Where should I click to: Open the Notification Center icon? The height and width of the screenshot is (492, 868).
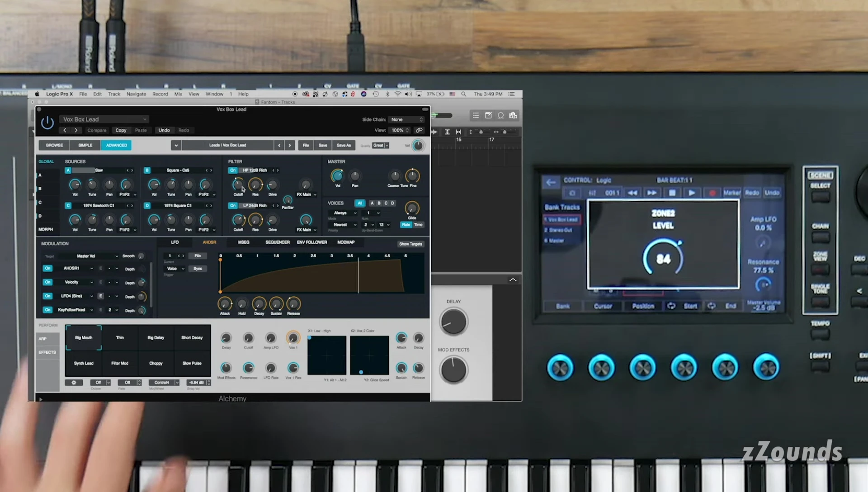click(x=512, y=94)
